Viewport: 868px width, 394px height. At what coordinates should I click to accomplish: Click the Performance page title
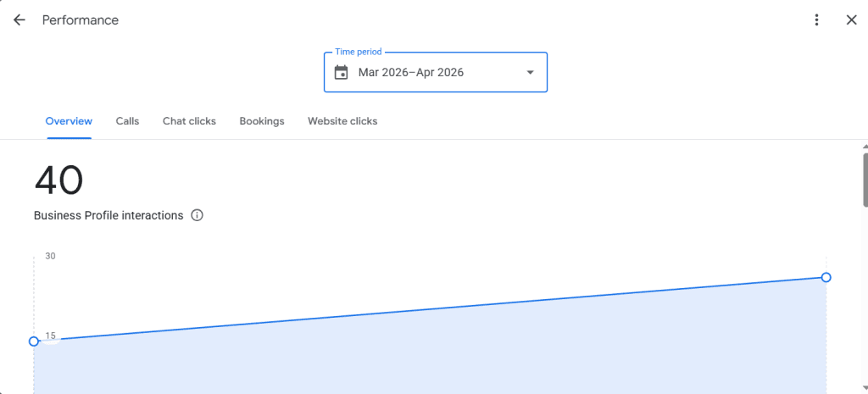coord(81,20)
